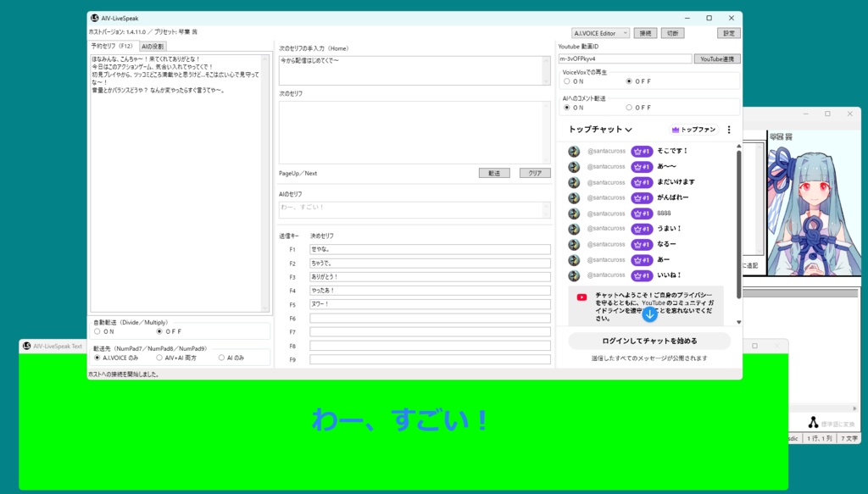This screenshot has height=494, width=868.
Task: Click the empty F7 phrase field
Action: (x=430, y=332)
